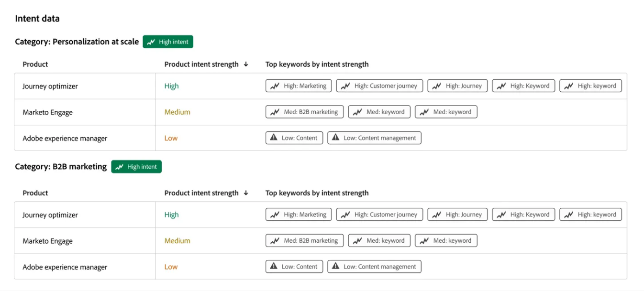Click 'Product intent strength' header label, B2B marketing category table
Viewport: 644px width, 291px height.
201,193
